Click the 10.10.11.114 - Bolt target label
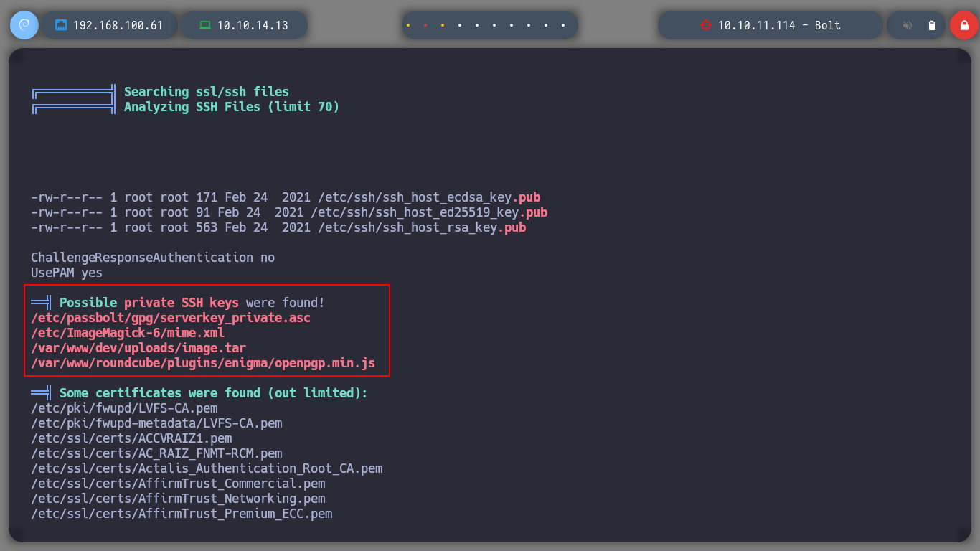This screenshot has width=980, height=551. pos(779,25)
